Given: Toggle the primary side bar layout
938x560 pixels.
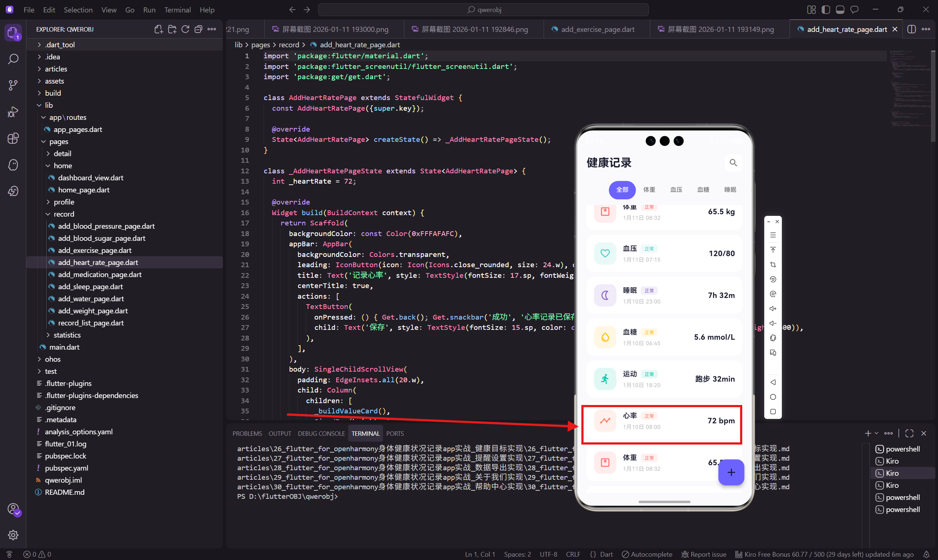Looking at the screenshot, I should point(825,10).
